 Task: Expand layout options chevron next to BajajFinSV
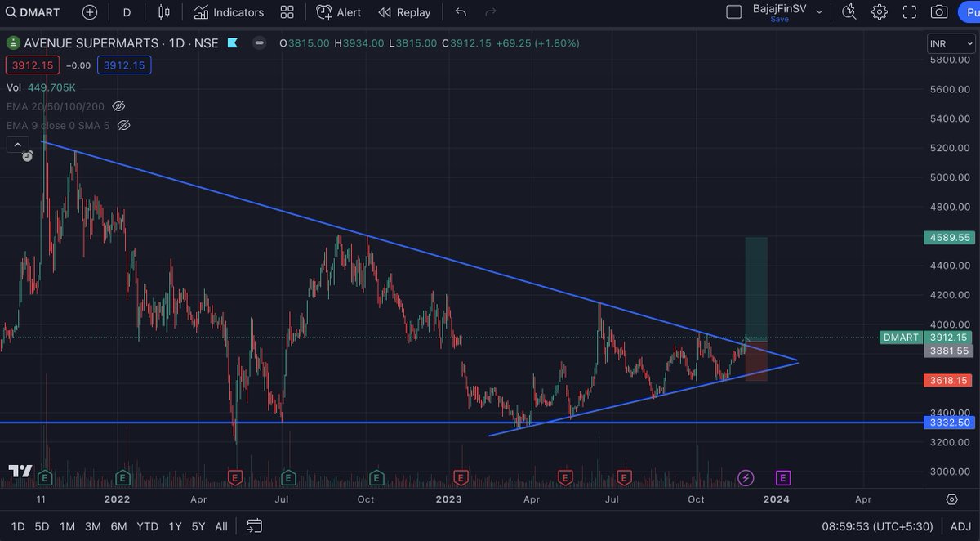(x=819, y=12)
